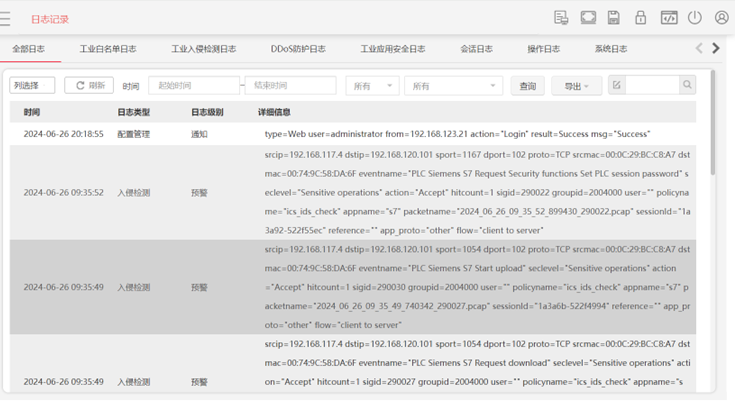
Task: Save configuration with the floppy disk icon
Action: pyautogui.click(x=614, y=18)
